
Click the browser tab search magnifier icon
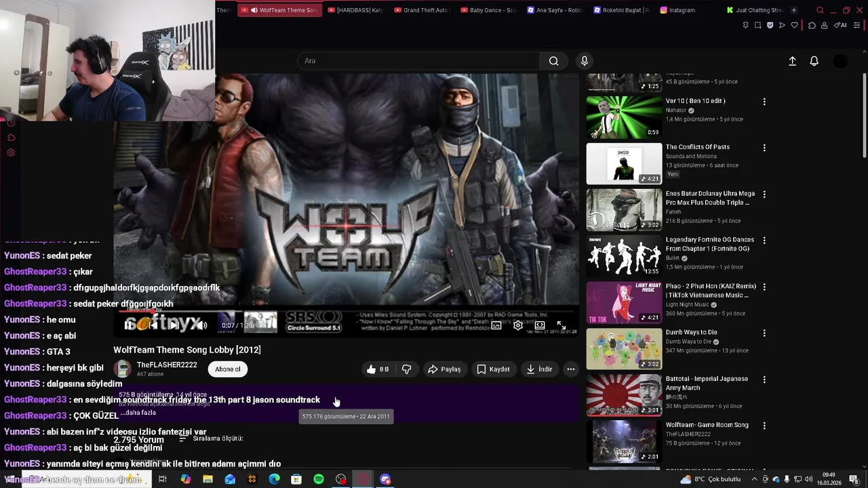tap(820, 10)
